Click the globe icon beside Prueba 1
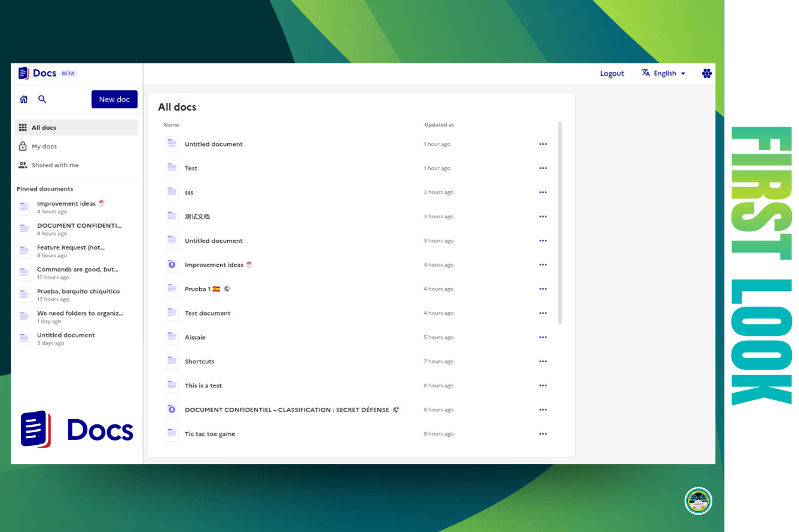This screenshot has width=799, height=532. point(227,289)
